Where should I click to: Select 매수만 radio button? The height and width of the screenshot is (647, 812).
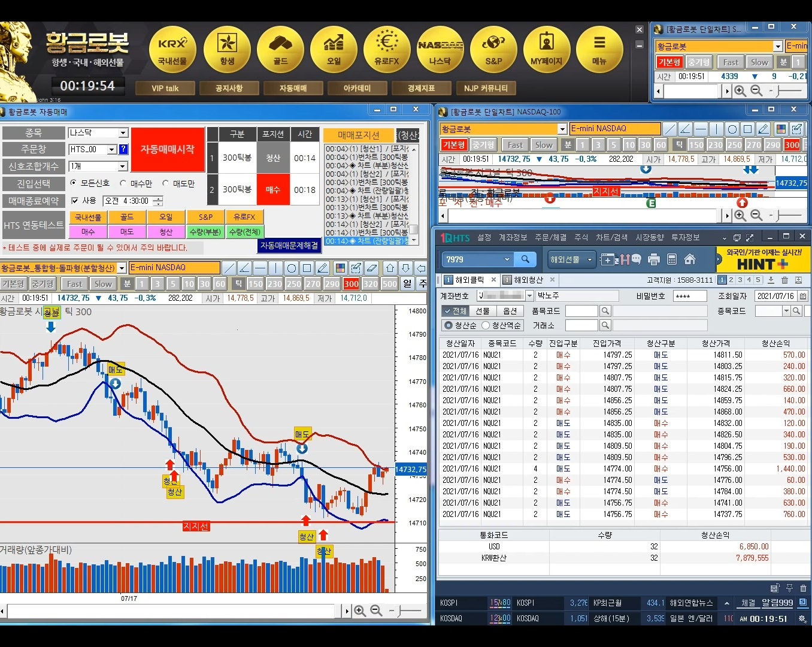(x=123, y=183)
